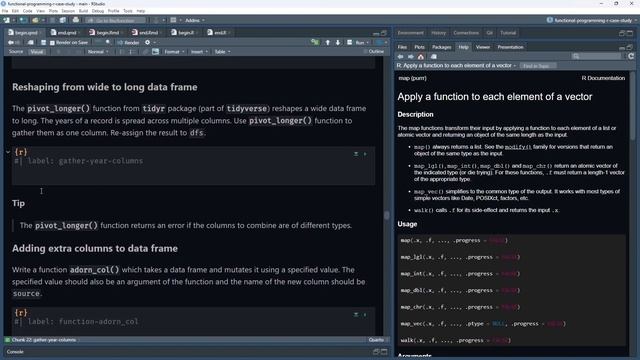Open the Run dropdown in editor toolbar
The image size is (640, 360).
coord(369,42)
